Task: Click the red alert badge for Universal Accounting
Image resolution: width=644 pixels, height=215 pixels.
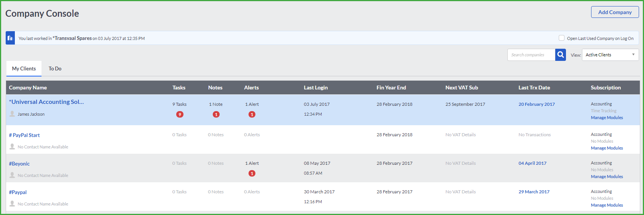Action: (252, 115)
